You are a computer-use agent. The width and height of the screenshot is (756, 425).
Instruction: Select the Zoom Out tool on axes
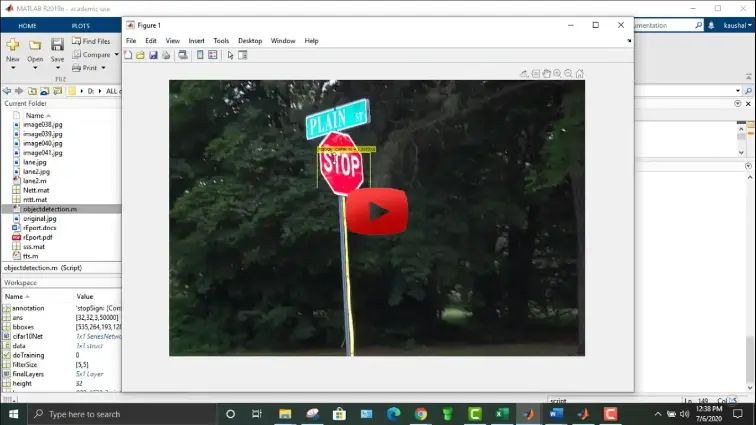click(x=568, y=74)
